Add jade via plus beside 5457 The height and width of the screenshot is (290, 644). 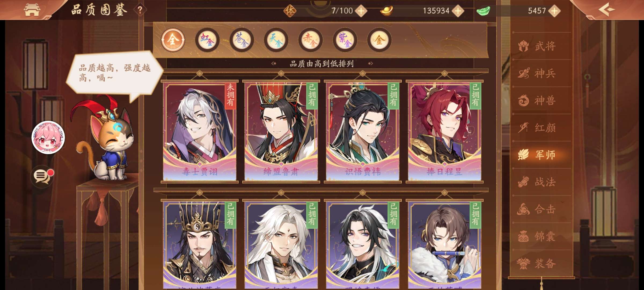[554, 11]
